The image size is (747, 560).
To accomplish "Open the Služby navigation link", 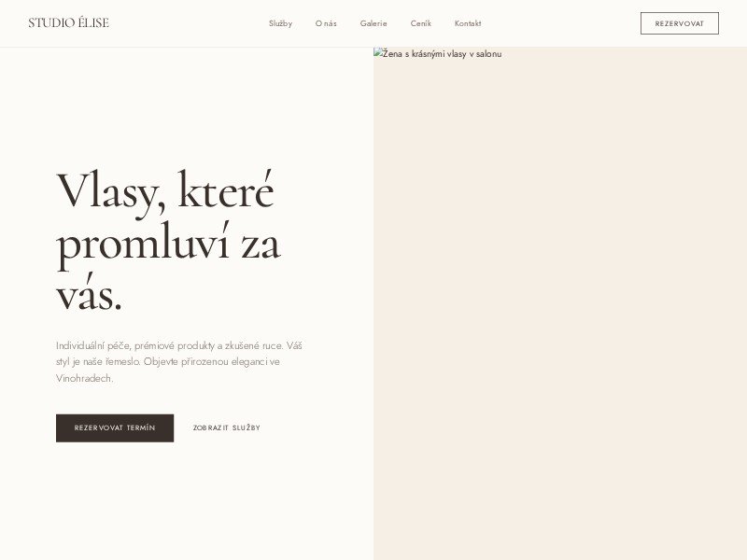I will point(280,23).
